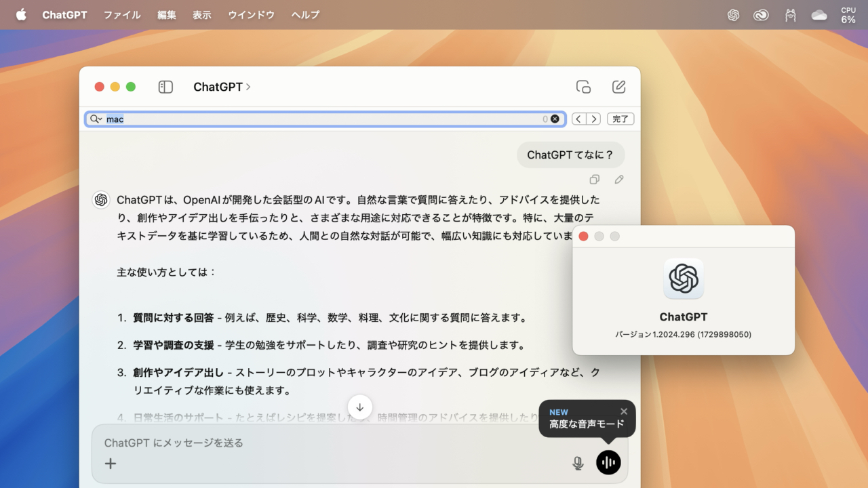Jump to bottom with down-arrow button
868x488 pixels.
pos(360,407)
